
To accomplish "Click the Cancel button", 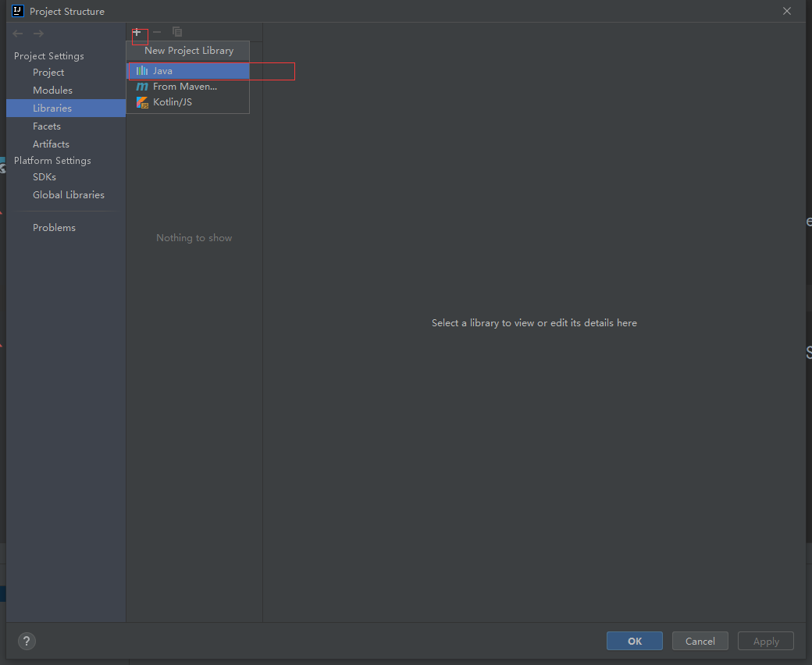I will [700, 640].
